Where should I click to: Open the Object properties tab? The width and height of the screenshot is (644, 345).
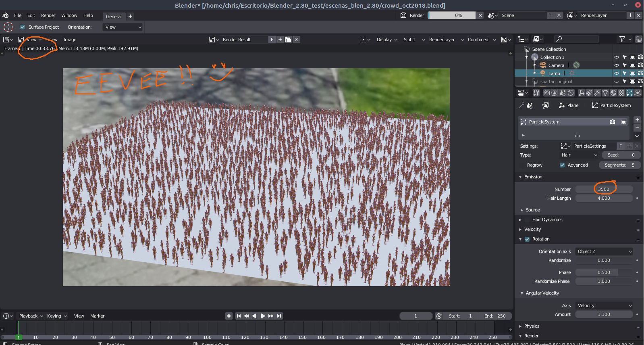click(581, 93)
